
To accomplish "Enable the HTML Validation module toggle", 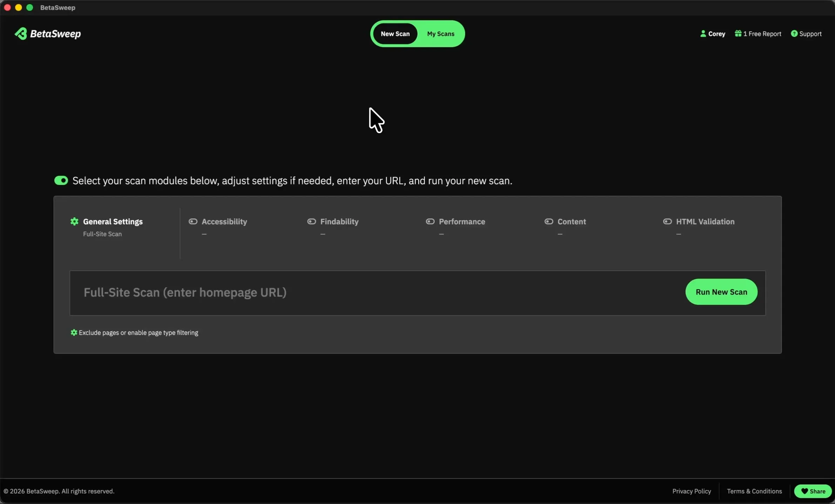I will point(667,222).
